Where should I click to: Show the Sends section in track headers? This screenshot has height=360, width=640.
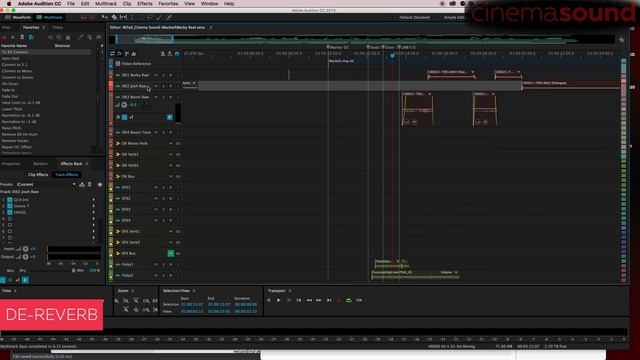click(x=127, y=53)
